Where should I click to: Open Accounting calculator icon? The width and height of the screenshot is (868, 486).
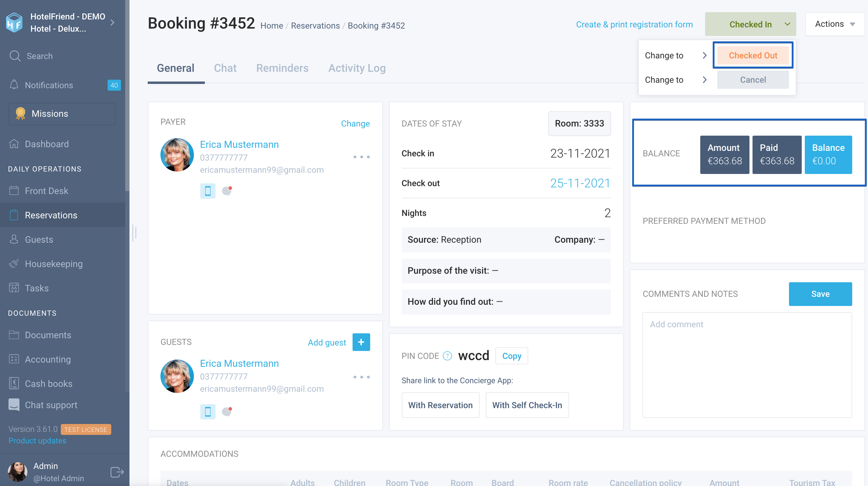coord(14,359)
